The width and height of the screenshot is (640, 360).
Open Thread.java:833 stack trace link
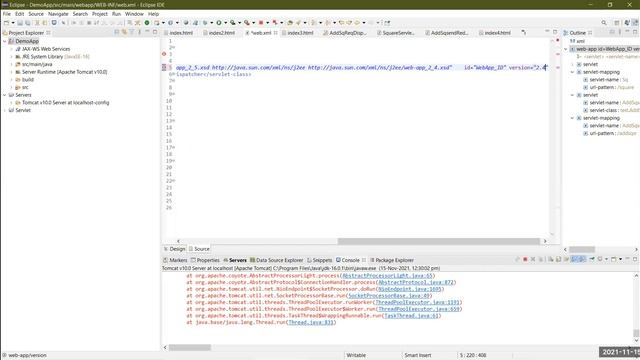(311, 322)
